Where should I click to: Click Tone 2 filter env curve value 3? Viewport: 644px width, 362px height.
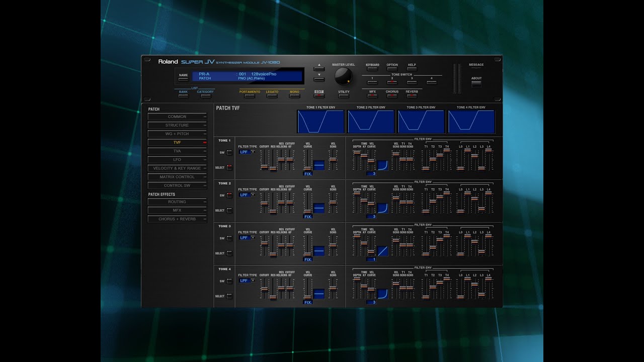click(x=371, y=217)
